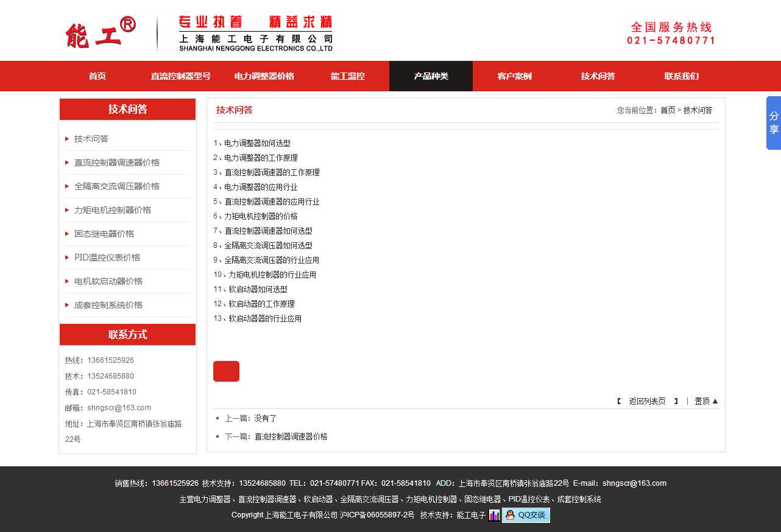The height and width of the screenshot is (532, 781).
Task: Select 联系我们 in the top navigation
Action: 681,76
